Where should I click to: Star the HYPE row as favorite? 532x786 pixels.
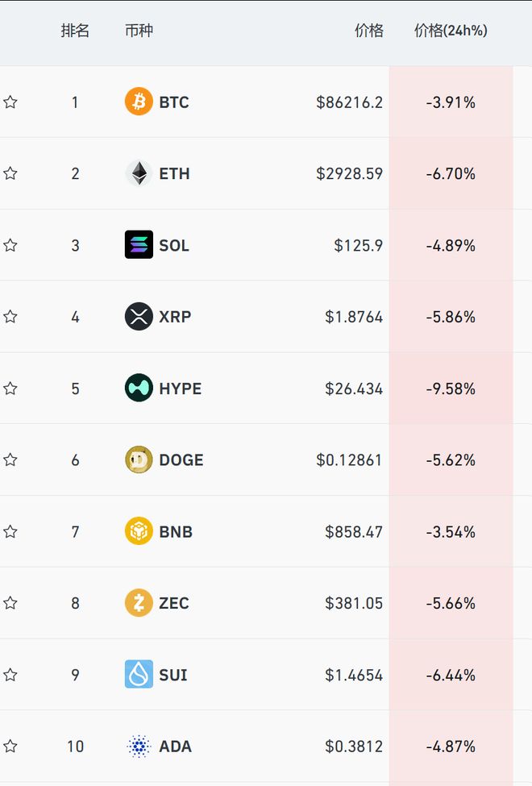(x=10, y=389)
